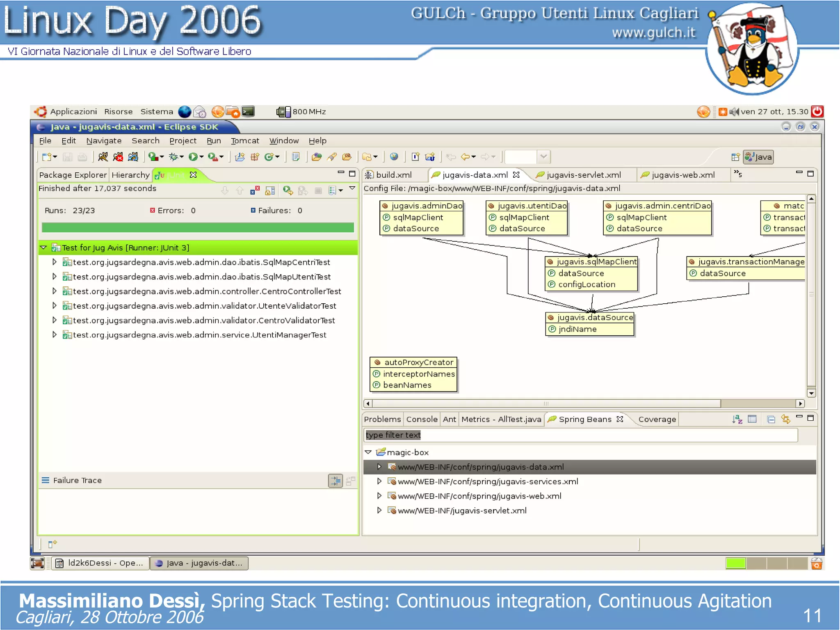Viewport: 840px width, 630px height.
Task: Click the red shutdown icon in top panel
Action: tap(817, 111)
